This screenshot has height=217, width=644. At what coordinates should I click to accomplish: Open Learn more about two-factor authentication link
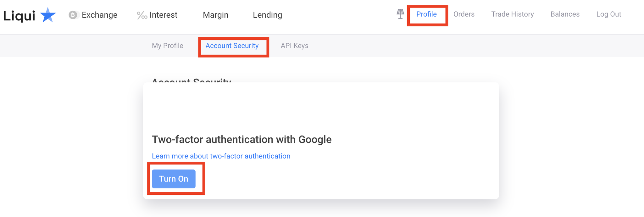[221, 156]
